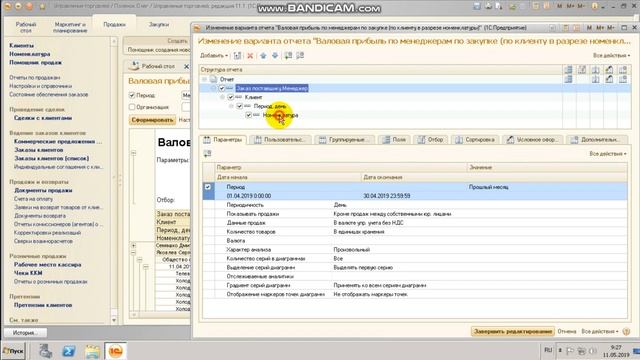Open Все действия above the parameters table

(x=608, y=153)
